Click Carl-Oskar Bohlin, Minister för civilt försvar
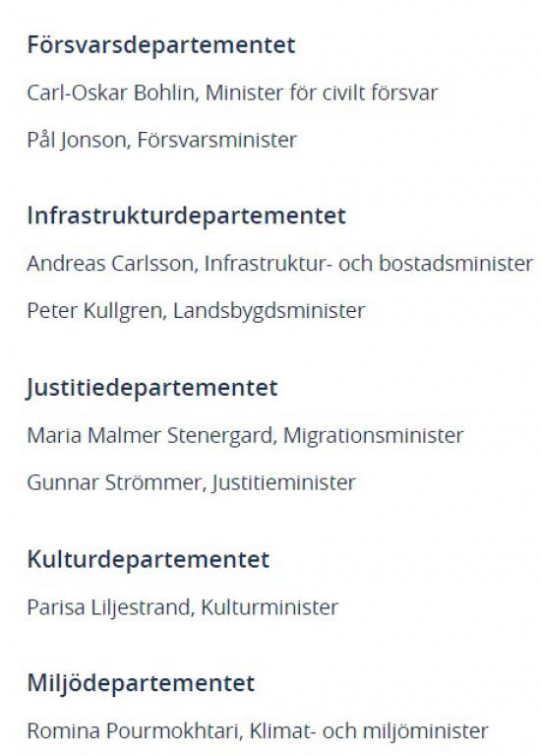Screen dimensions: 541x756 (x=232, y=93)
